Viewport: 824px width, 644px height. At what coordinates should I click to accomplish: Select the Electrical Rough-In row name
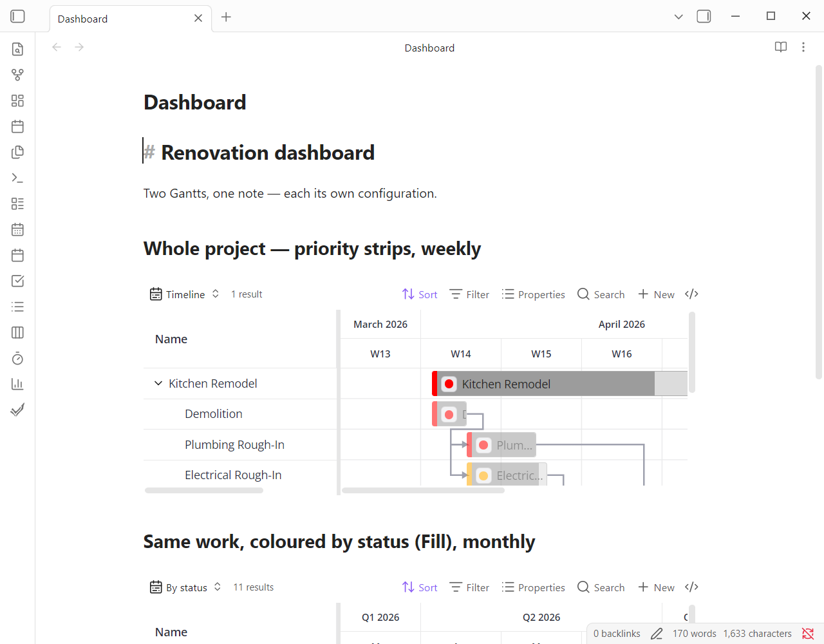(x=233, y=475)
